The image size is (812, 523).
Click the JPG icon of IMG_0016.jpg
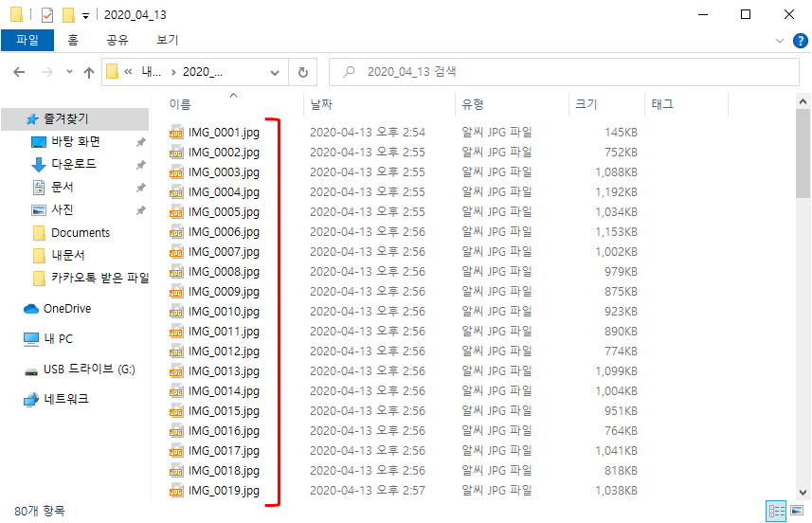coord(176,431)
